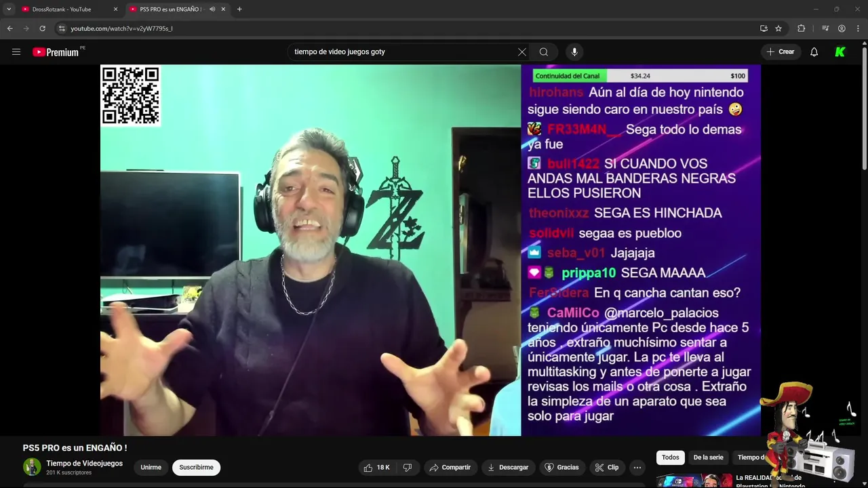Start voice search with the microphone
Viewport: 868px width, 488px height.
pyautogui.click(x=574, y=52)
